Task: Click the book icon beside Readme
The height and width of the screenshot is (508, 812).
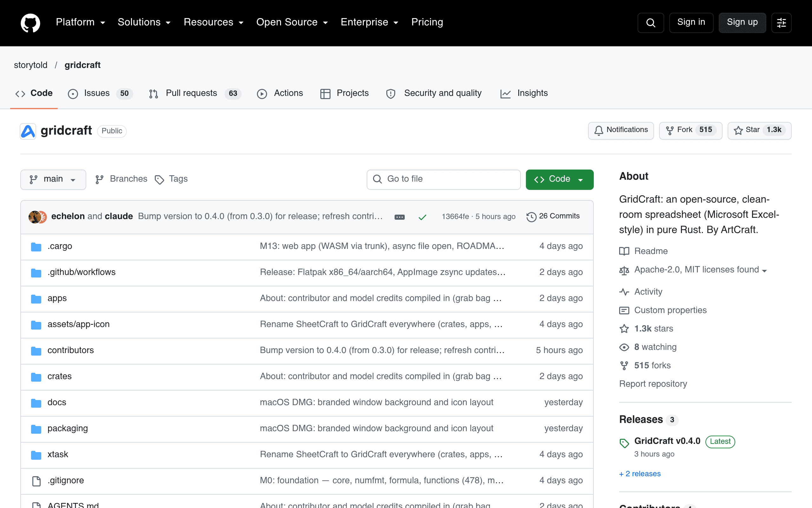Action: 624,251
